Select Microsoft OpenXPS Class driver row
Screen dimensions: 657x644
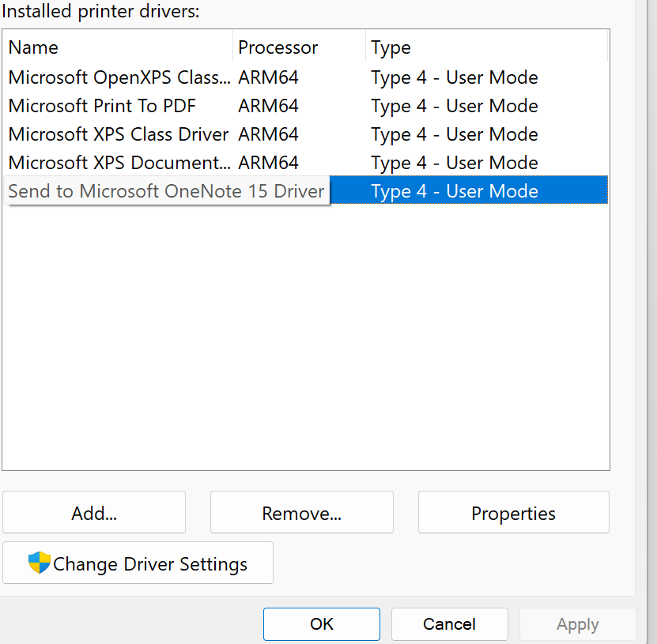pyautogui.click(x=306, y=77)
